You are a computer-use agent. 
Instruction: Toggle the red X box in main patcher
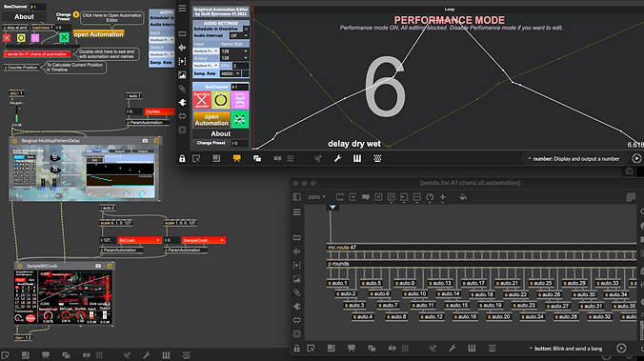point(7,38)
